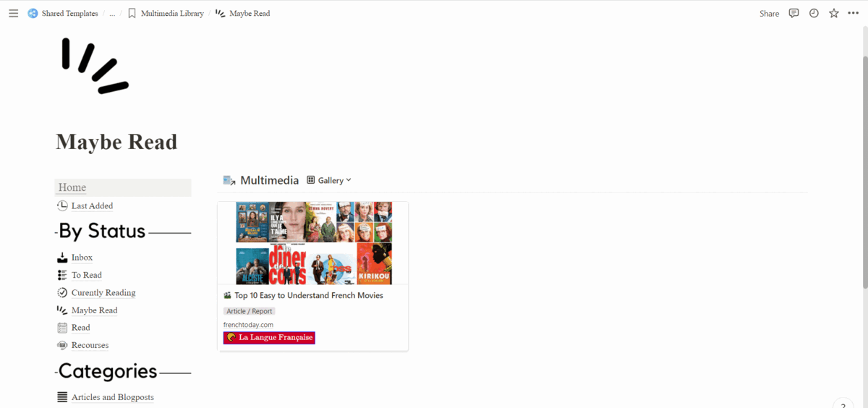This screenshot has width=868, height=408.
Task: Click the La Langue Française red tag
Action: coord(269,338)
